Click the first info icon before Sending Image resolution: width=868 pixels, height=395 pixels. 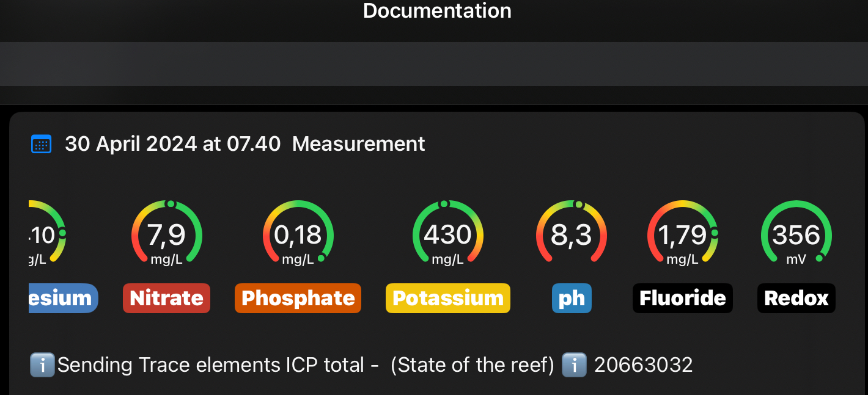(42, 365)
